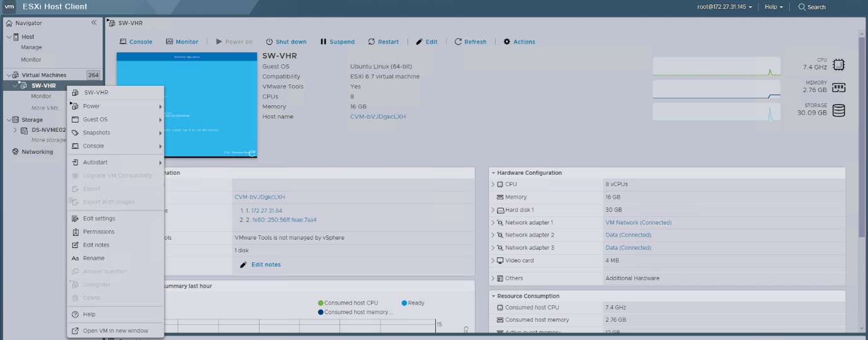Click the Consumed host CPU icon in Resource Consumption

(500, 308)
